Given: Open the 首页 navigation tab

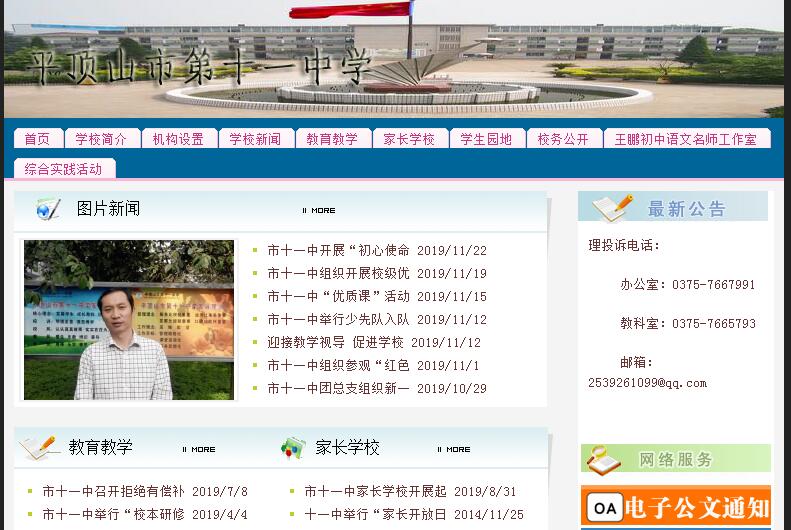Looking at the screenshot, I should tap(38, 139).
